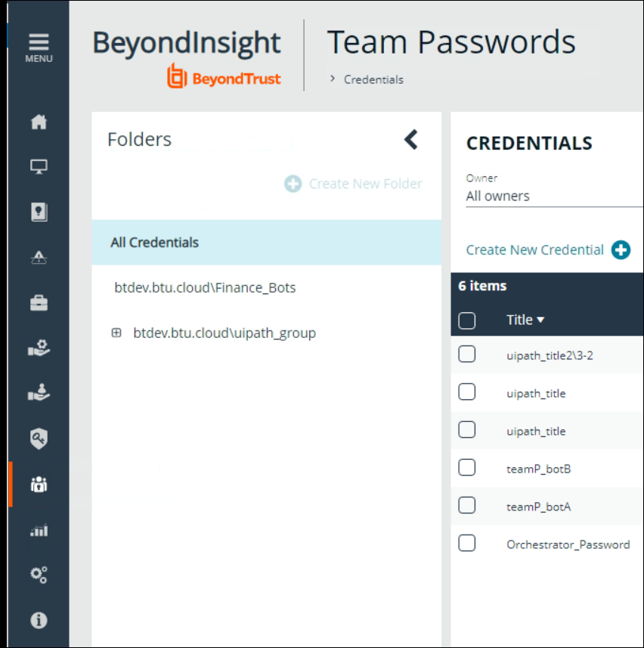Click the Credentials breadcrumb link
This screenshot has height=648, width=644.
pos(373,79)
